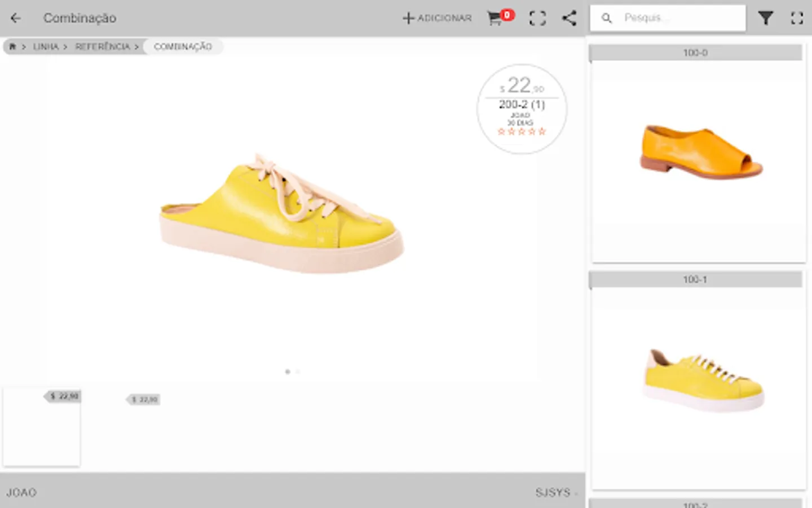Image resolution: width=812 pixels, height=508 pixels.
Task: Rate product with the star row
Action: point(522,132)
